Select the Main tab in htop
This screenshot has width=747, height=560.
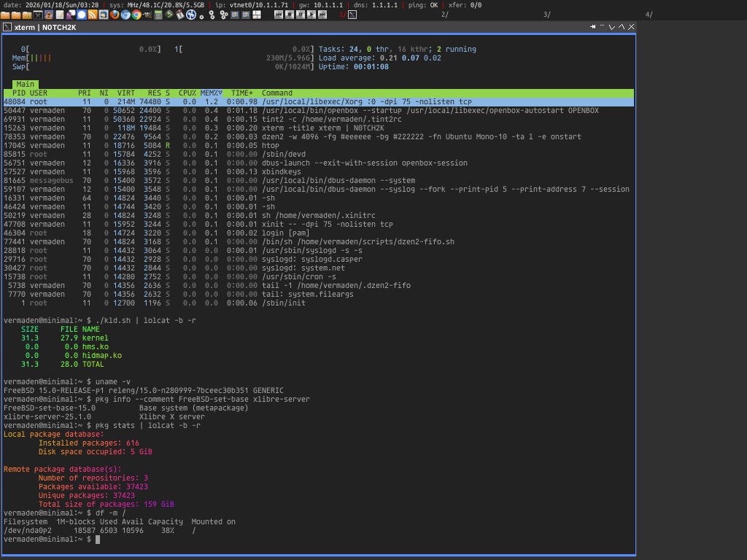[x=26, y=84]
